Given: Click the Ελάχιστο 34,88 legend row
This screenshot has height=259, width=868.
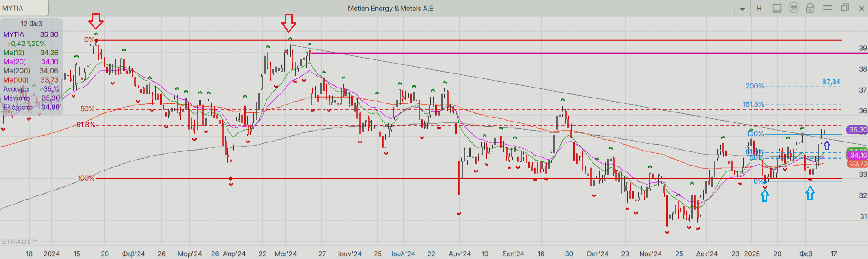Looking at the screenshot, I should [31, 107].
